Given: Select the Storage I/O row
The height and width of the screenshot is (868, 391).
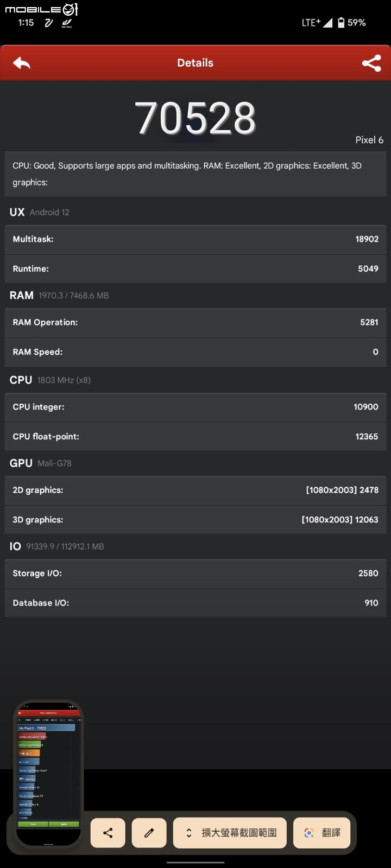Looking at the screenshot, I should pyautogui.click(x=195, y=573).
